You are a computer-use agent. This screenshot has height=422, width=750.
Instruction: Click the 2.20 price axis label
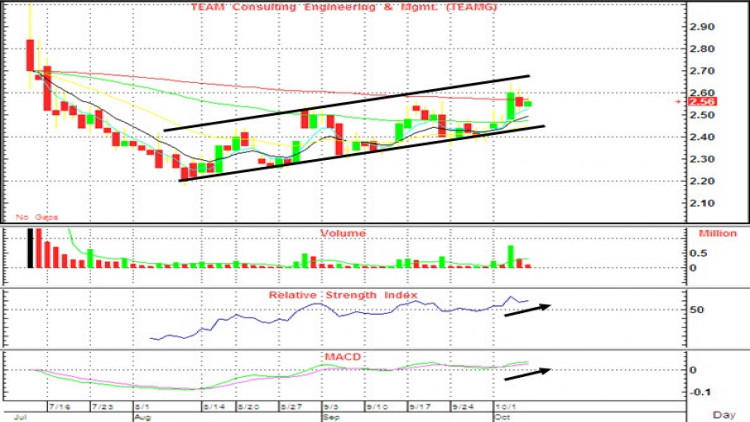[702, 181]
